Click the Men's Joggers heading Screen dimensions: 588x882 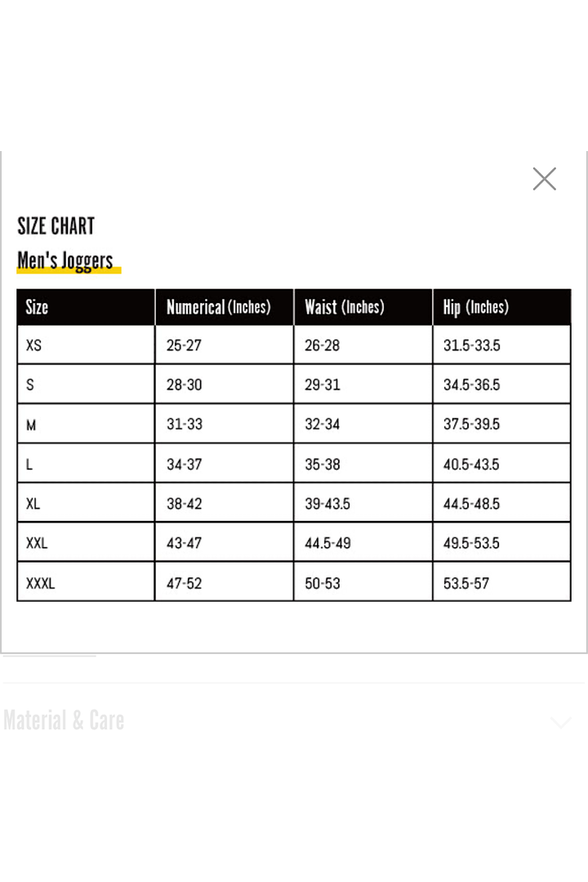click(65, 261)
